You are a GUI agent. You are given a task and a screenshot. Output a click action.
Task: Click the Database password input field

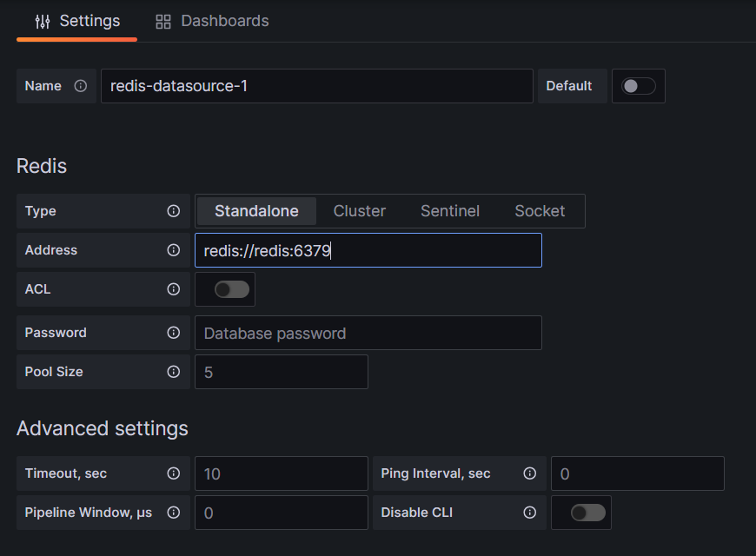pos(368,333)
